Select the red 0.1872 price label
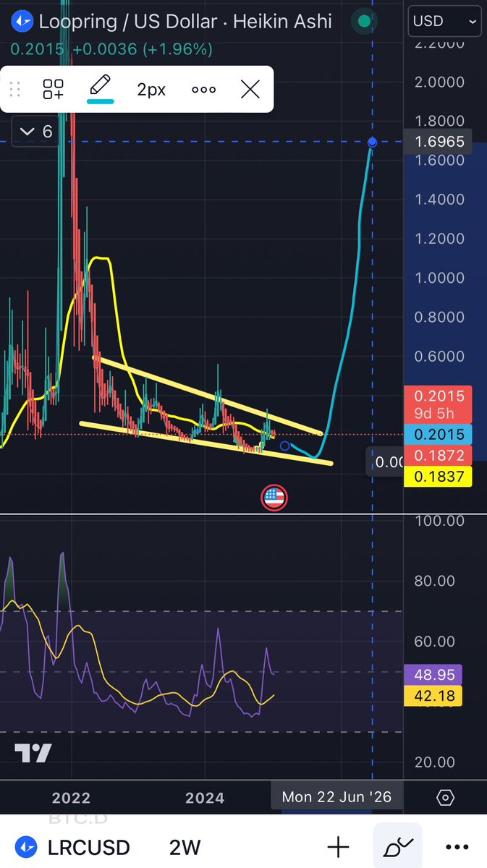Screen dimensions: 487x868 tap(439, 455)
